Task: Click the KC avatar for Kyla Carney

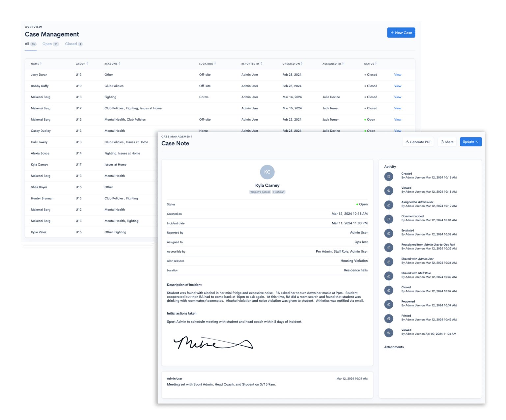Action: click(267, 172)
